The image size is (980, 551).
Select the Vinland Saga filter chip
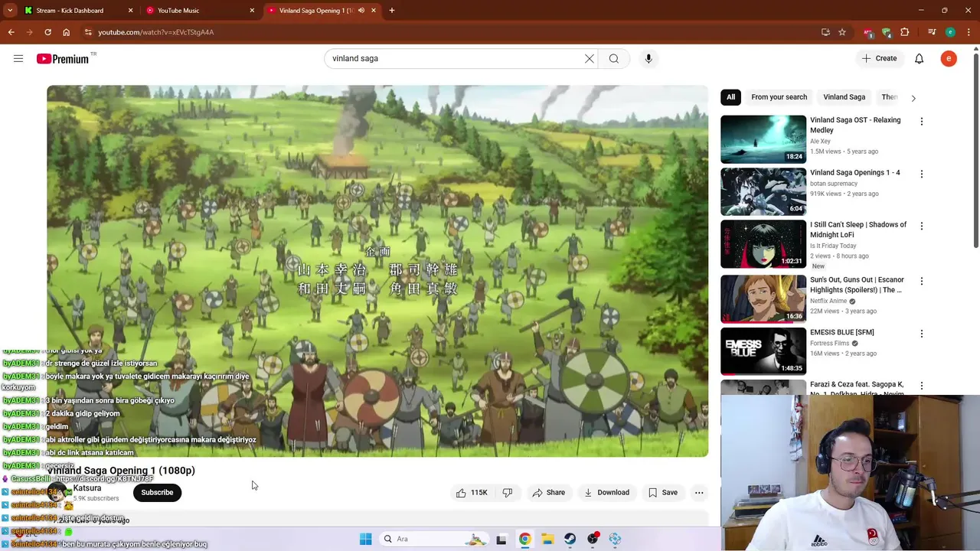[x=844, y=97]
